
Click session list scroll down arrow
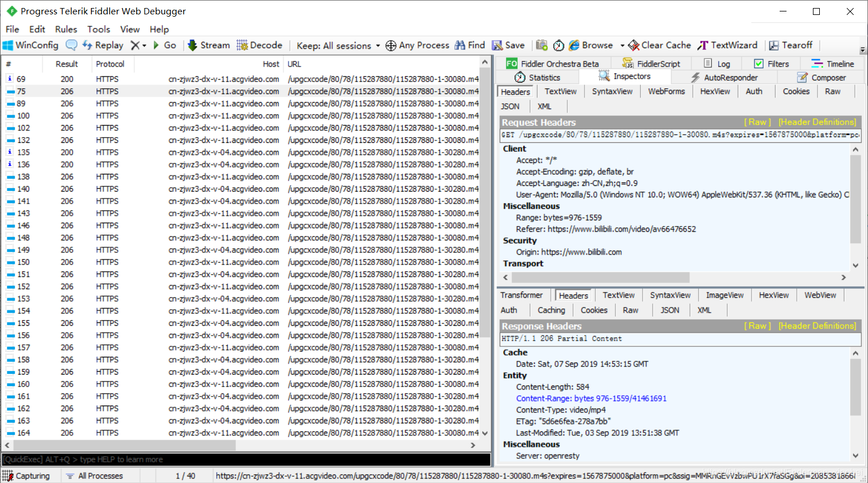pos(485,433)
